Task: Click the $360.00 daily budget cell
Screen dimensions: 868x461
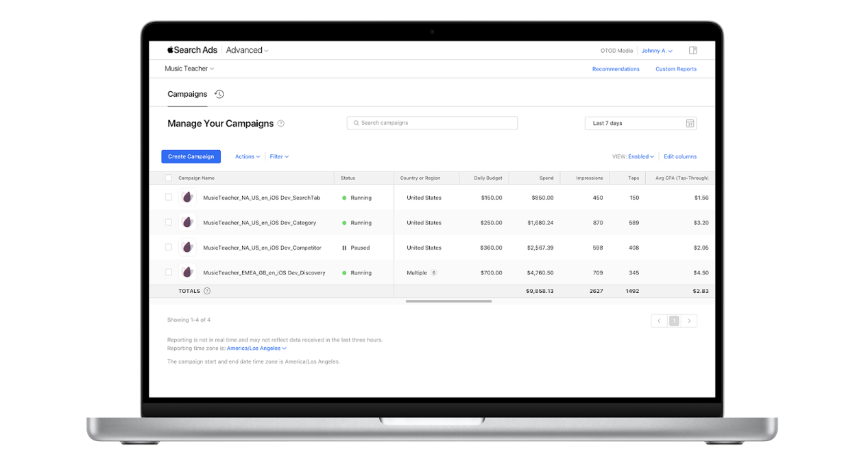Action: [491, 248]
